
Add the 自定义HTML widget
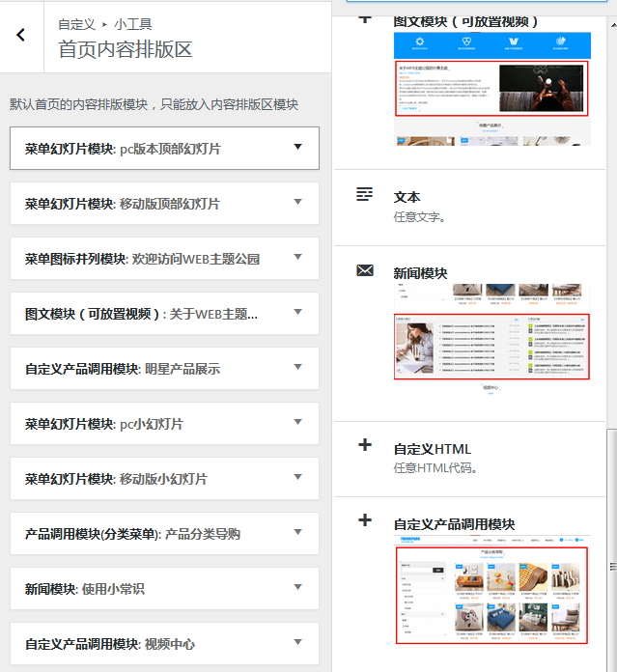point(433,449)
